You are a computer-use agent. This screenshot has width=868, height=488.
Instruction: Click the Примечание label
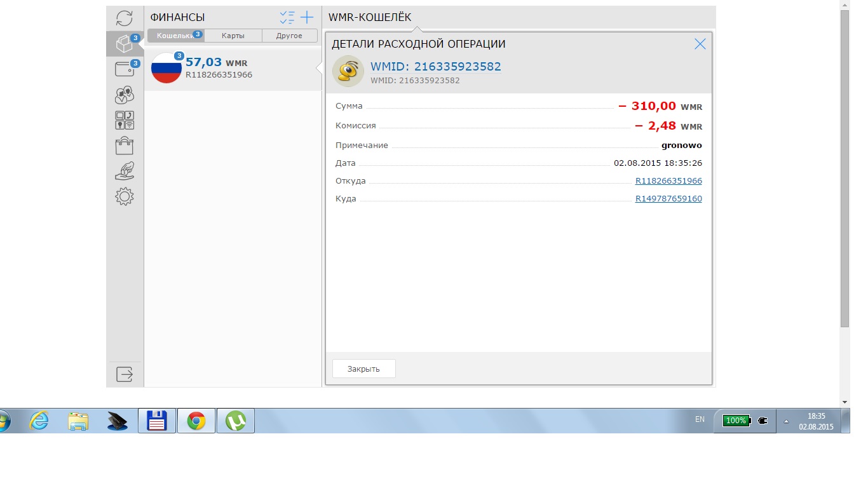point(362,146)
